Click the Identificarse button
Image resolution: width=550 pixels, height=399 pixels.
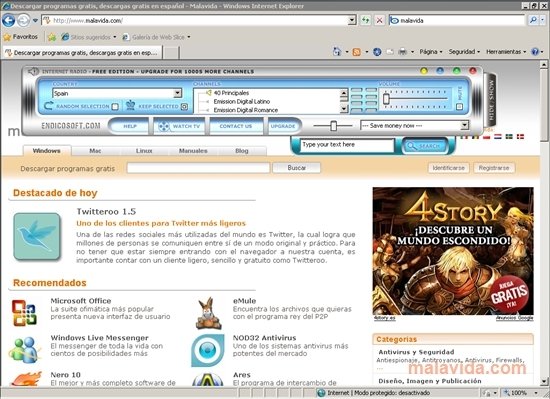click(x=449, y=168)
